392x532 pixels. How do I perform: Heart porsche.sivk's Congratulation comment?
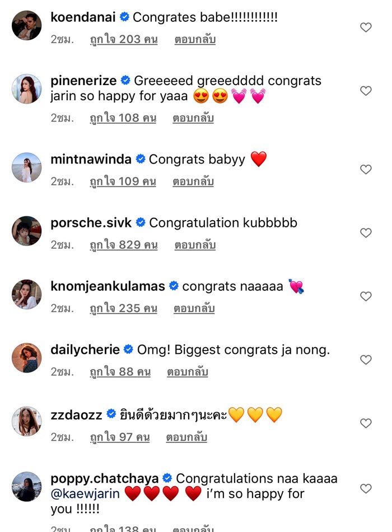(366, 233)
